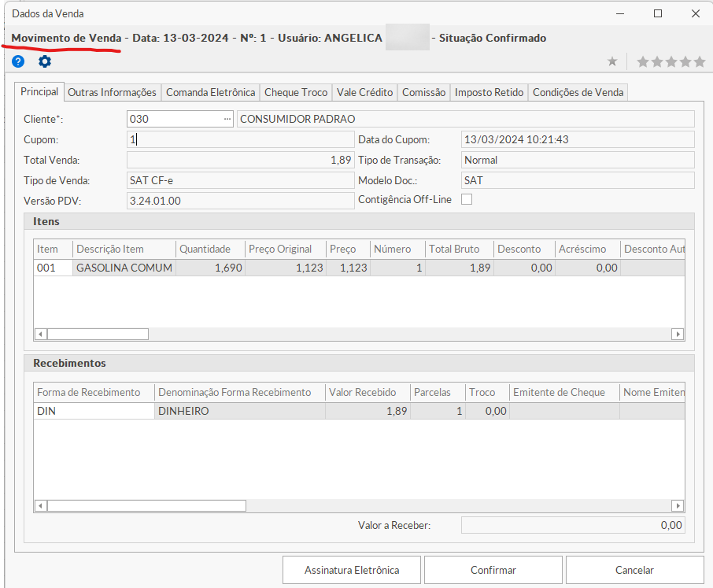Click Forma de Recebimento column header
The image size is (713, 588).
coord(94,393)
